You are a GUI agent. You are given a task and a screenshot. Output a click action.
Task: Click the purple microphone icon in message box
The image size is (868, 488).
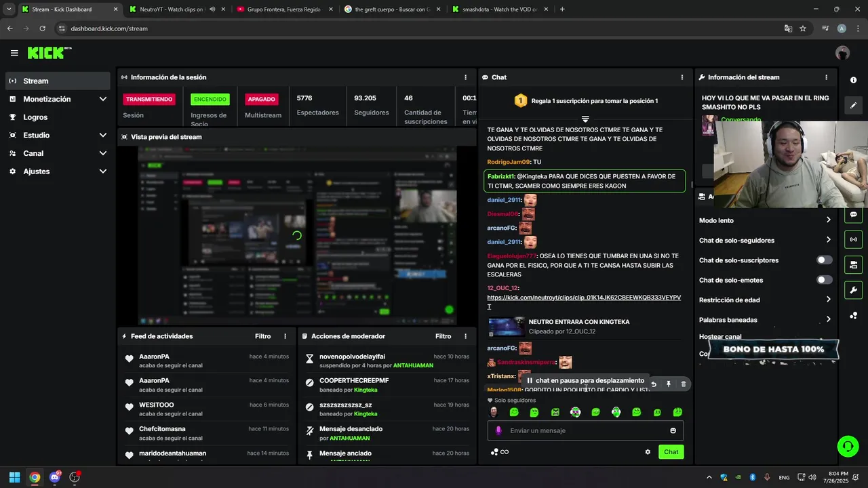[x=498, y=430]
